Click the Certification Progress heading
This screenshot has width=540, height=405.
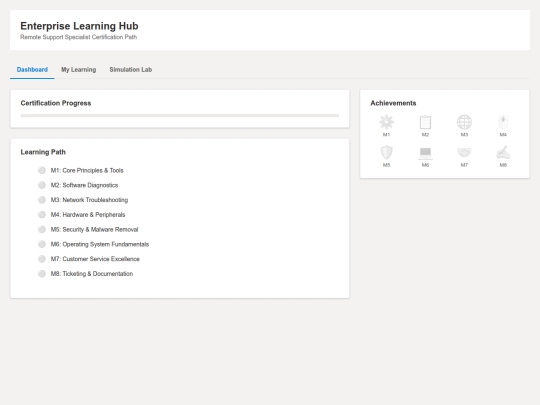(56, 103)
